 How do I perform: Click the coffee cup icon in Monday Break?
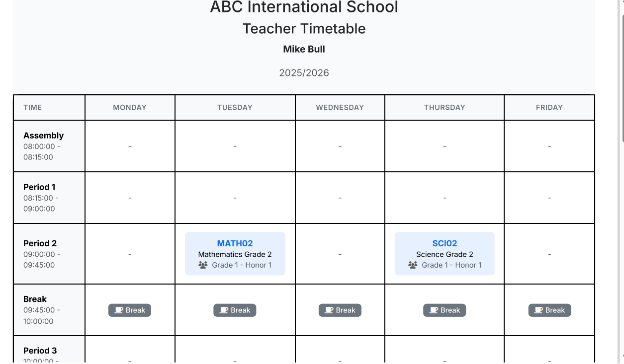tap(119, 310)
